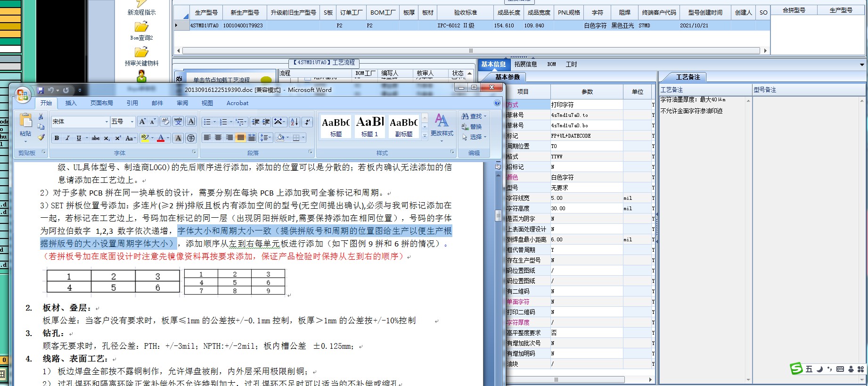Viewport: 868px width, 386px height.
Task: Select the Format Painter brush icon
Action: point(41,137)
